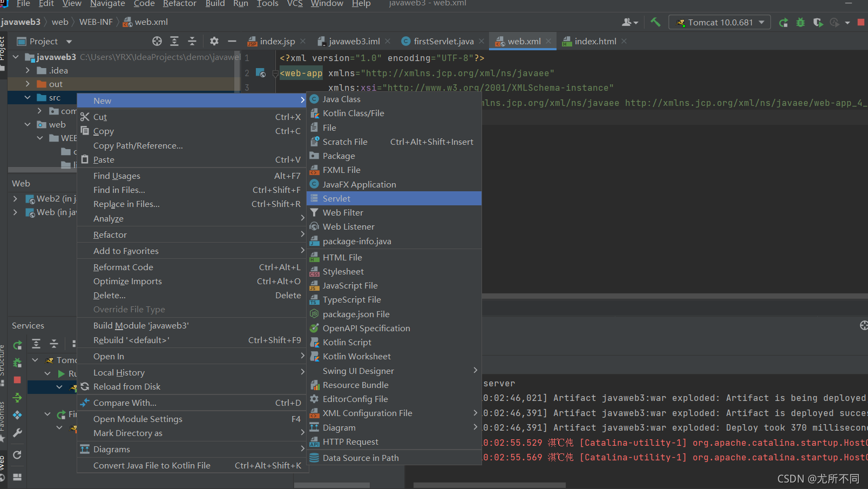Switch to the index.html tab
The width and height of the screenshot is (868, 489).
tap(595, 41)
